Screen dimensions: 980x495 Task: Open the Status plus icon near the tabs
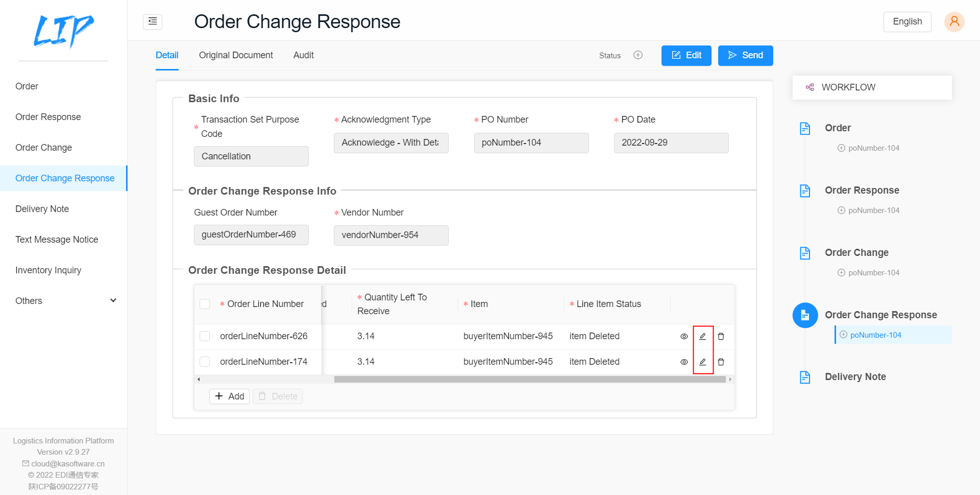pos(638,55)
